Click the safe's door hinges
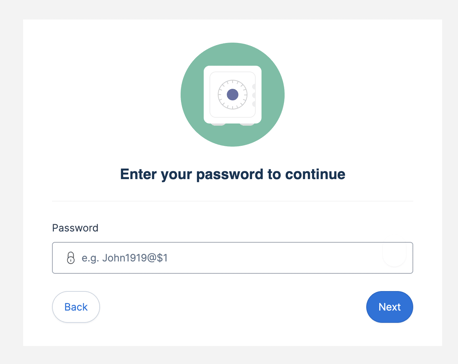Viewport: 458px width, 364px height. pyautogui.click(x=254, y=96)
